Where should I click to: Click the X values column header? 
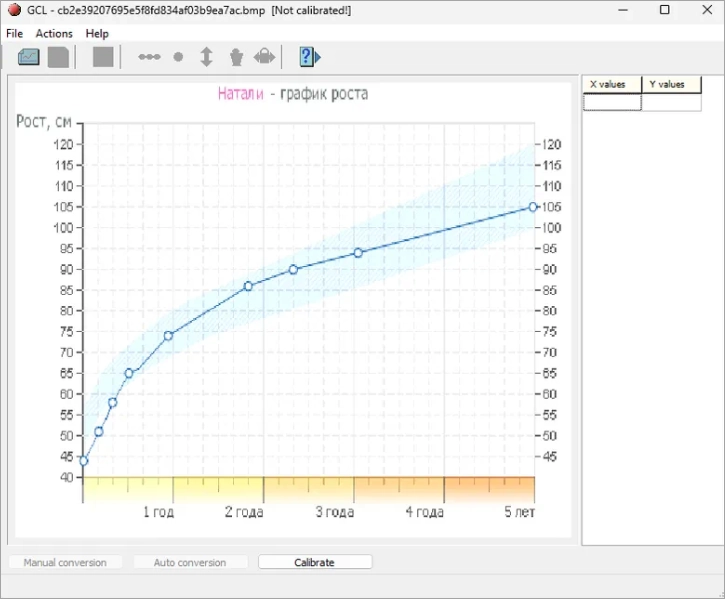pyautogui.click(x=612, y=85)
